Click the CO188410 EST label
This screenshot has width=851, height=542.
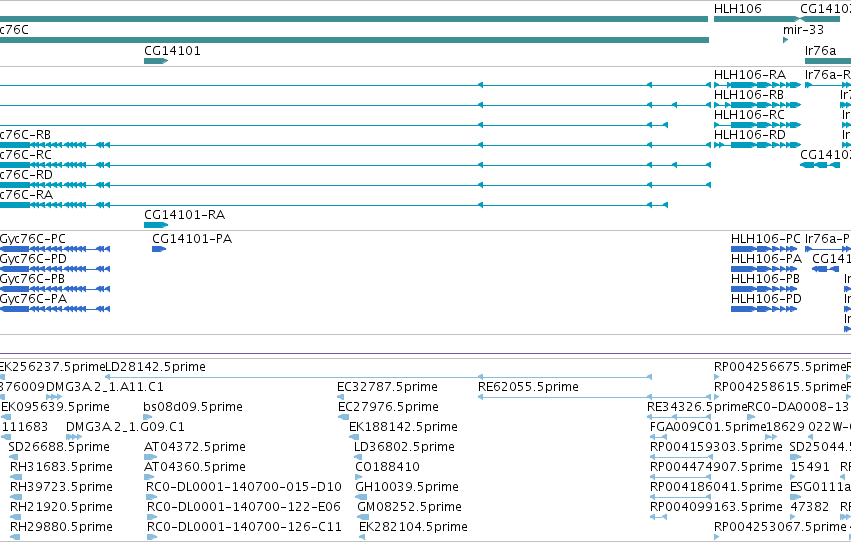(x=388, y=467)
